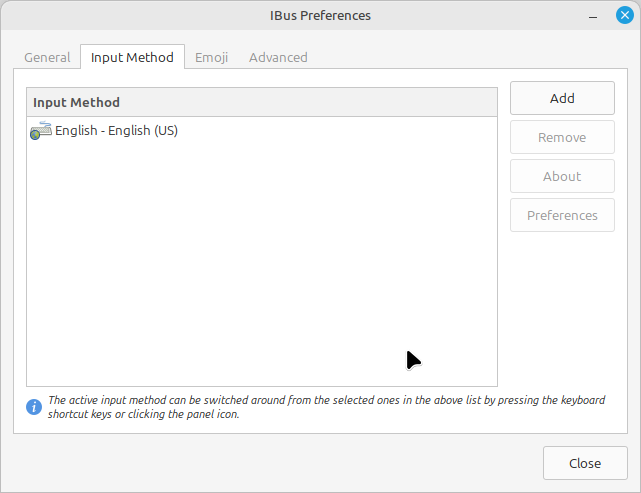Go to the Advanced tab
641x493 pixels.
(278, 58)
